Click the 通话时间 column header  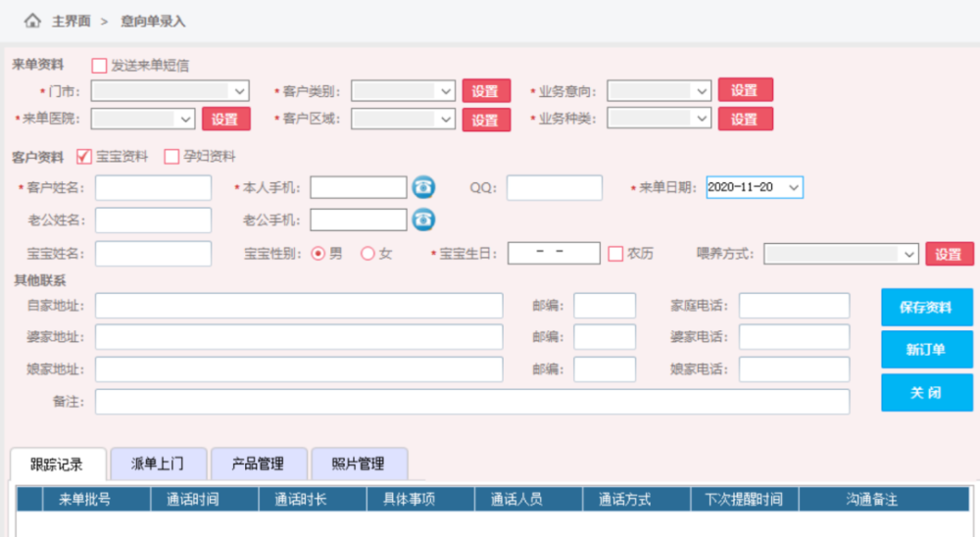(205, 500)
